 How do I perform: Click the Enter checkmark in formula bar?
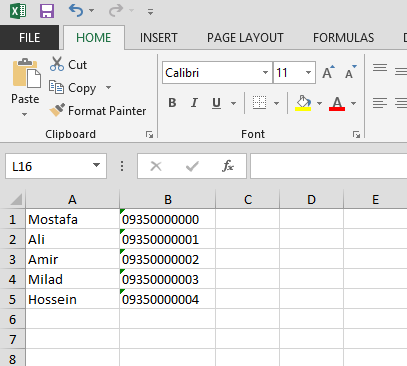coord(192,166)
